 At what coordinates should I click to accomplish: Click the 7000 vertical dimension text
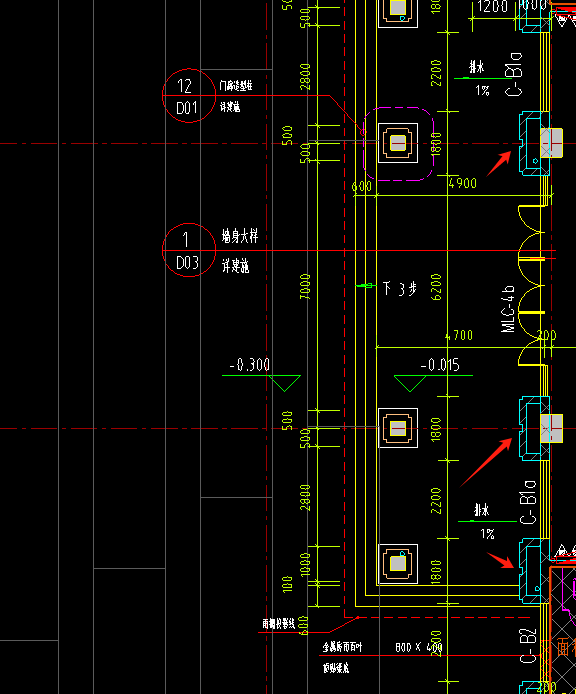pyautogui.click(x=305, y=286)
